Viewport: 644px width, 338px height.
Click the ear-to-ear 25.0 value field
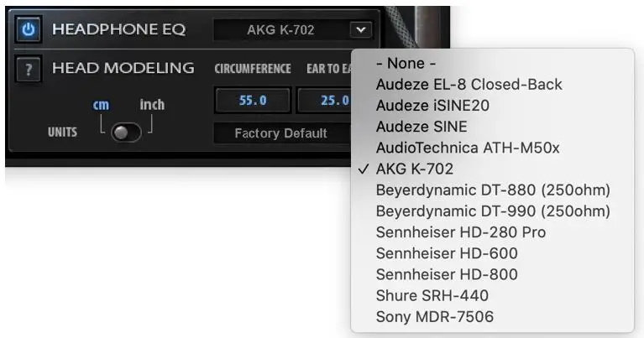[324, 101]
